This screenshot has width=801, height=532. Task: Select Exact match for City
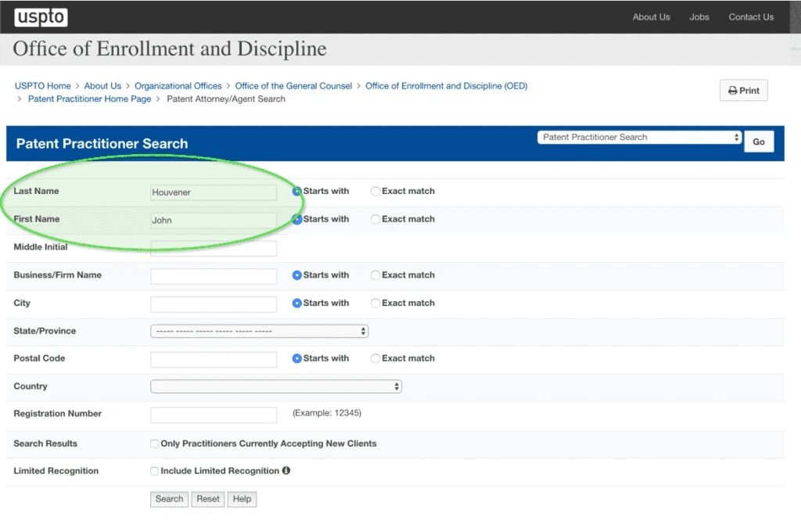[375, 303]
